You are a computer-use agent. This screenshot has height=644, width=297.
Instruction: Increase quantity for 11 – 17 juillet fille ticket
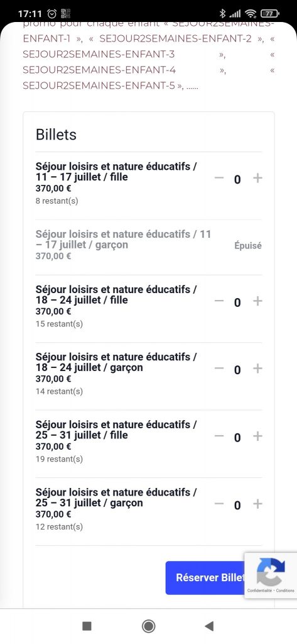click(x=257, y=178)
